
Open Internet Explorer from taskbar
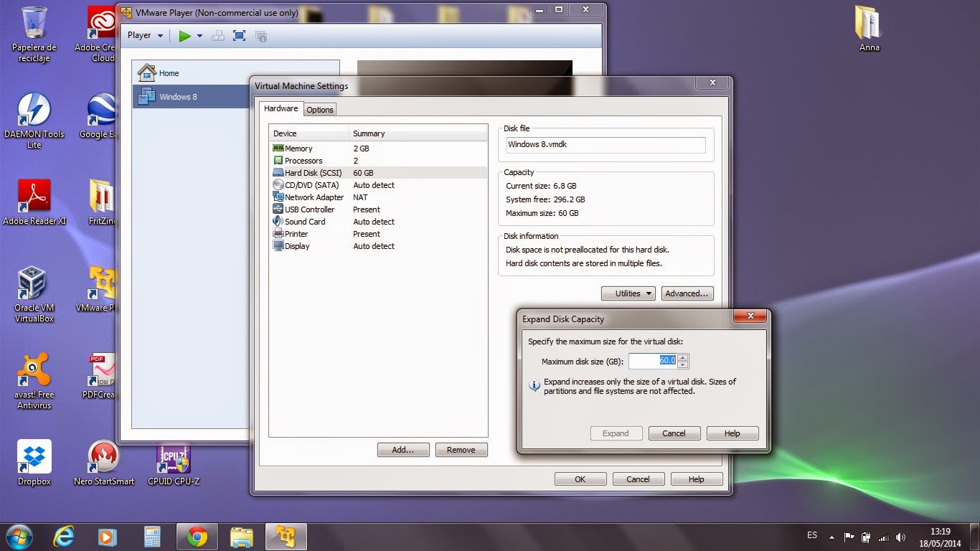point(65,536)
